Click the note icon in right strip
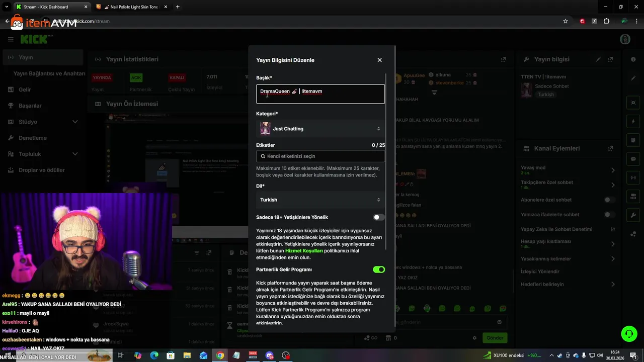Screen dimensions: 644x362 [633, 140]
